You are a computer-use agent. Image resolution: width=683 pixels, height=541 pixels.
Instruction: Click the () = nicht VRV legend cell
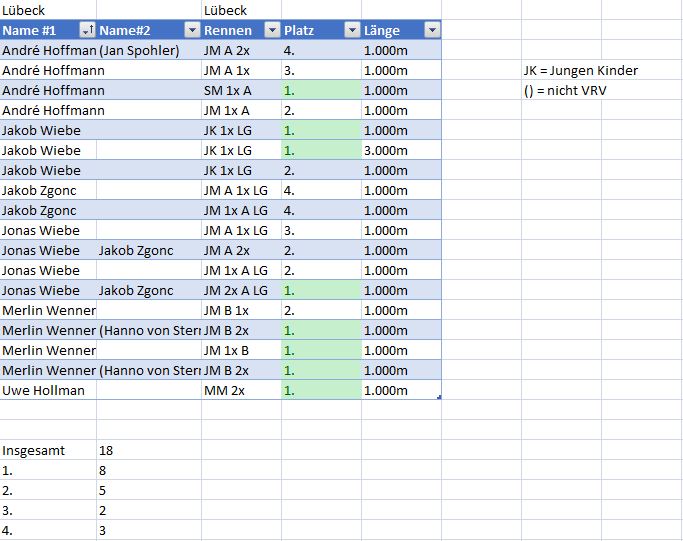567,90
